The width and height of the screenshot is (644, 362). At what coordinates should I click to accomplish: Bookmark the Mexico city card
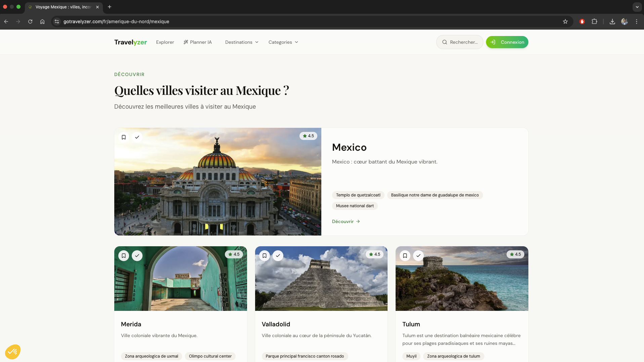point(124,137)
